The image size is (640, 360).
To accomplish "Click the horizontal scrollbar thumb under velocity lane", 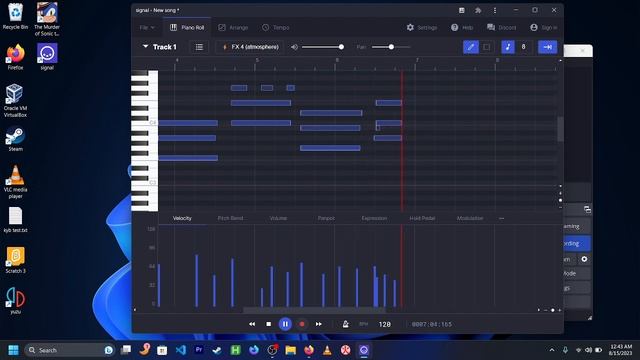I will [x=314, y=310].
